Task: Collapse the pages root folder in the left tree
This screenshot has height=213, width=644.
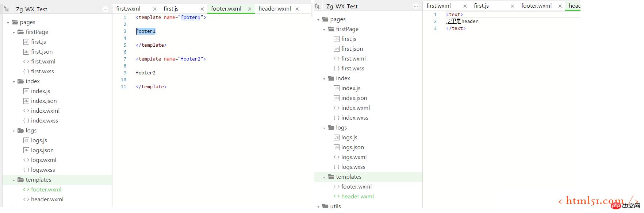Action: [8, 23]
